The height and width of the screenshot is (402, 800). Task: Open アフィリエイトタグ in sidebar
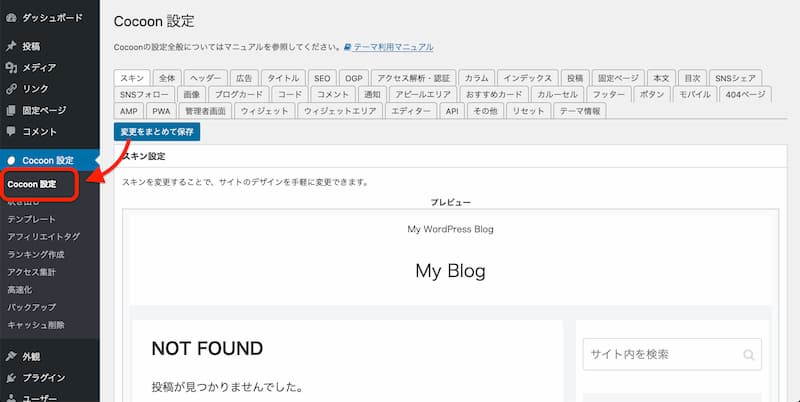tap(44, 237)
